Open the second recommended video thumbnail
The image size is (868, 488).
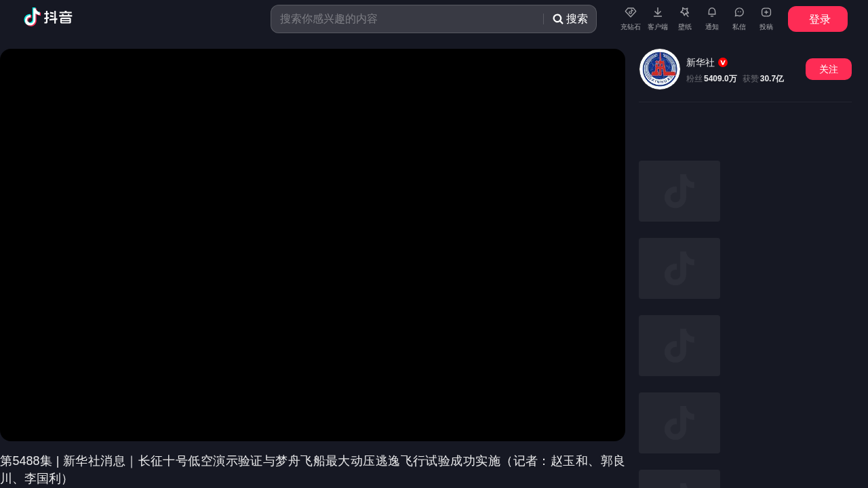point(679,268)
